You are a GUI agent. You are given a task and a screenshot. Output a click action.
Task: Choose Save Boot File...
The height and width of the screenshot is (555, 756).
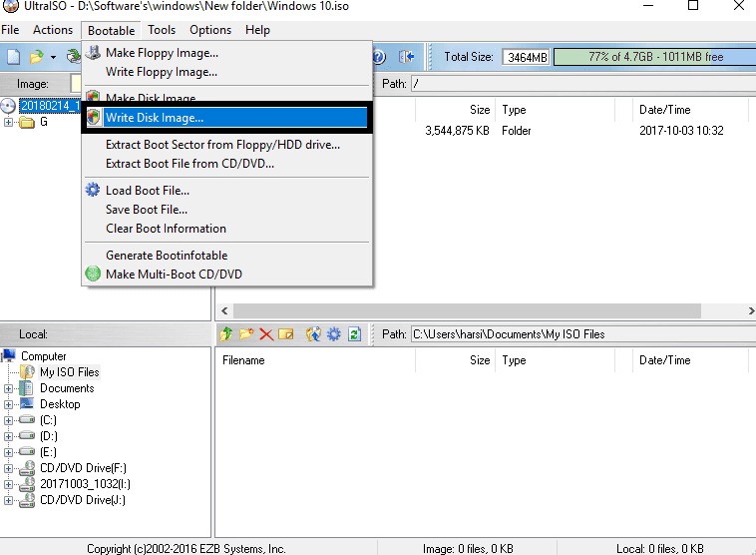pyautogui.click(x=226, y=210)
